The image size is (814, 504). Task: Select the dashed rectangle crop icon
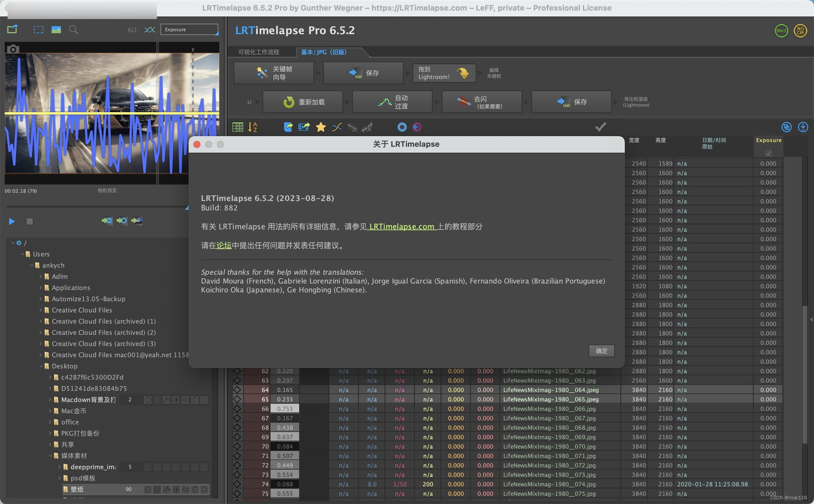pyautogui.click(x=39, y=30)
